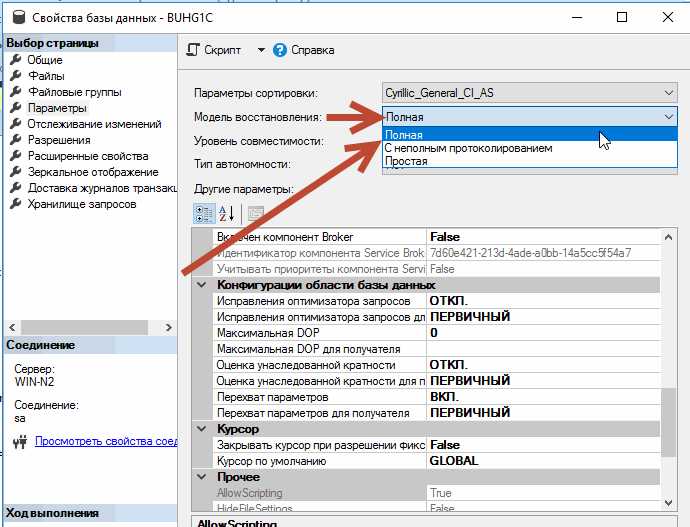This screenshot has height=527, width=690.
Task: Choose Полная recovery model option
Action: [x=404, y=135]
